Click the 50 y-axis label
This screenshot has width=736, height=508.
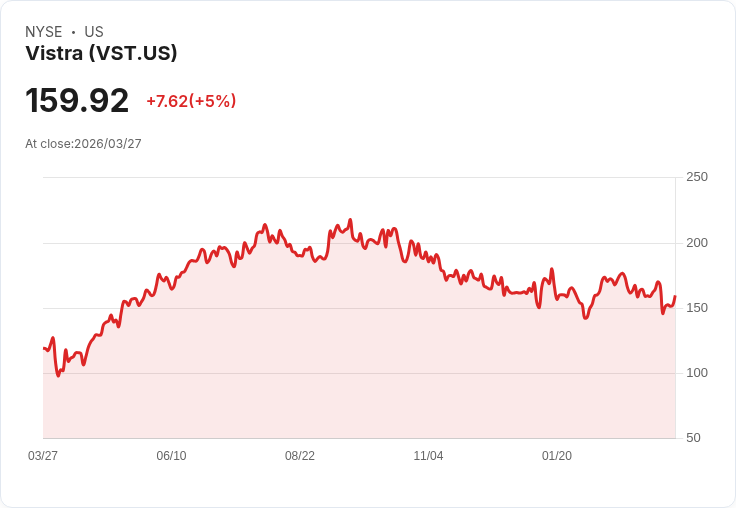click(692, 438)
